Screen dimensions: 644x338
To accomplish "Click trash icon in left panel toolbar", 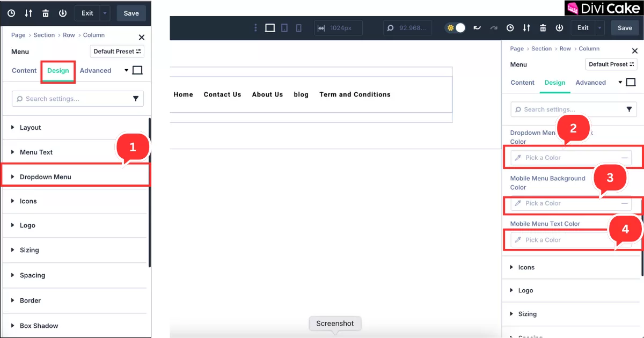I will coord(46,13).
